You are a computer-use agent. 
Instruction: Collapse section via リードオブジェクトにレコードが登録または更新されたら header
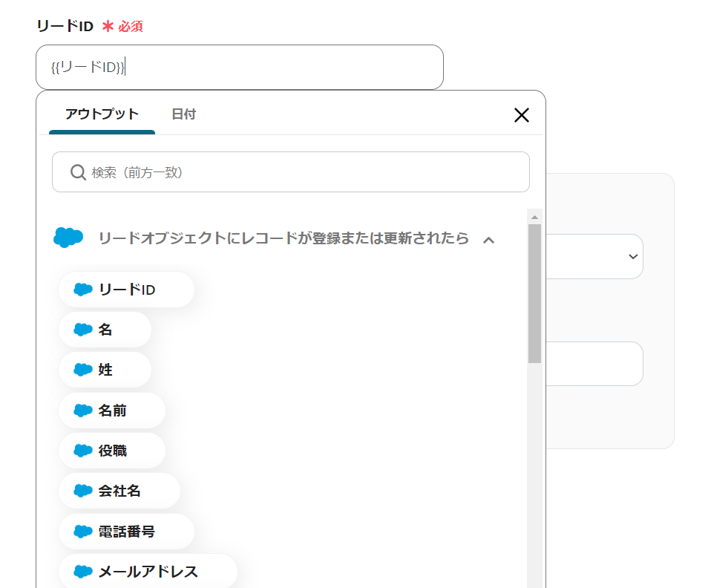[x=284, y=238]
